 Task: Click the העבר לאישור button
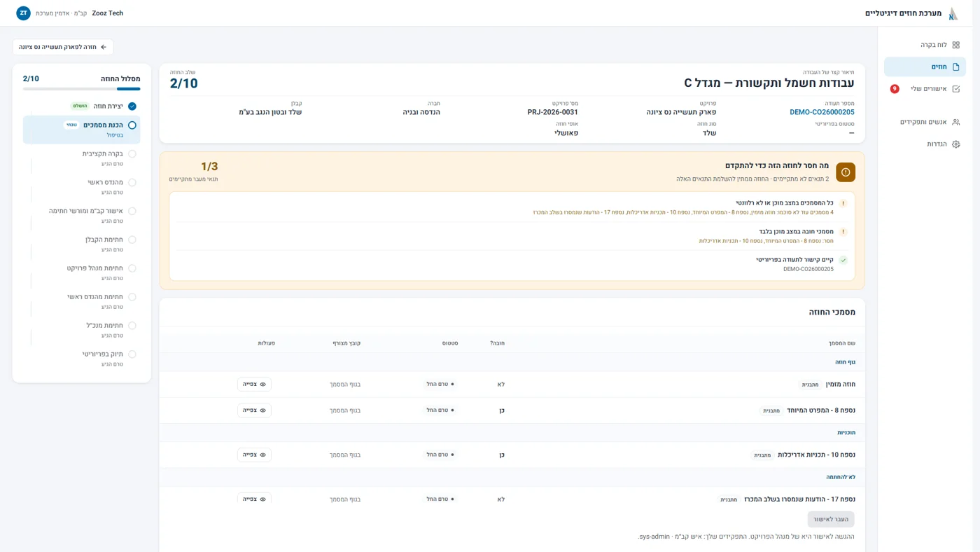831,520
